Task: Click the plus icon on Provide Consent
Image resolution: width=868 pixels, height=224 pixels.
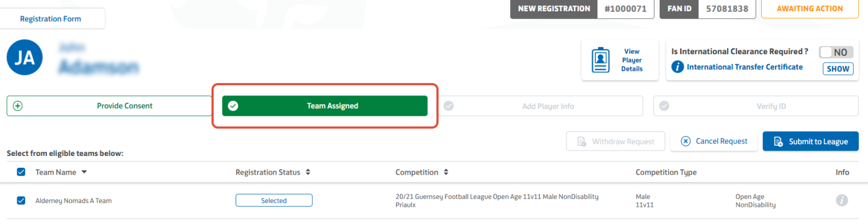Action: (18, 106)
